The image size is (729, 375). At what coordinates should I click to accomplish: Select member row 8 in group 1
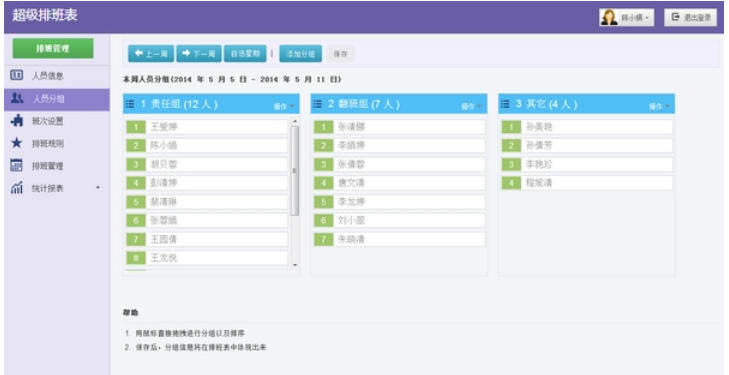pos(207,258)
